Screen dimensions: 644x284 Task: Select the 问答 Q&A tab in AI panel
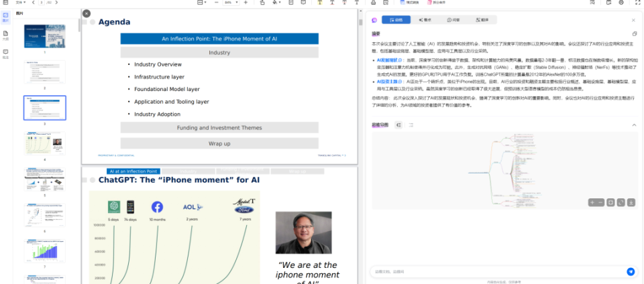coord(454,19)
